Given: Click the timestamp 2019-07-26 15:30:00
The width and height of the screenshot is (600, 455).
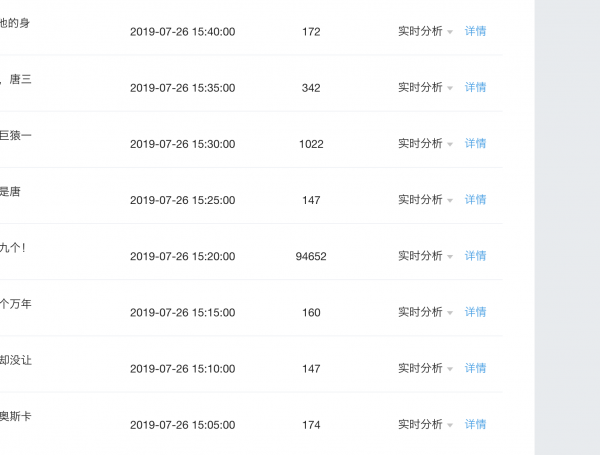Looking at the screenshot, I should (x=183, y=144).
